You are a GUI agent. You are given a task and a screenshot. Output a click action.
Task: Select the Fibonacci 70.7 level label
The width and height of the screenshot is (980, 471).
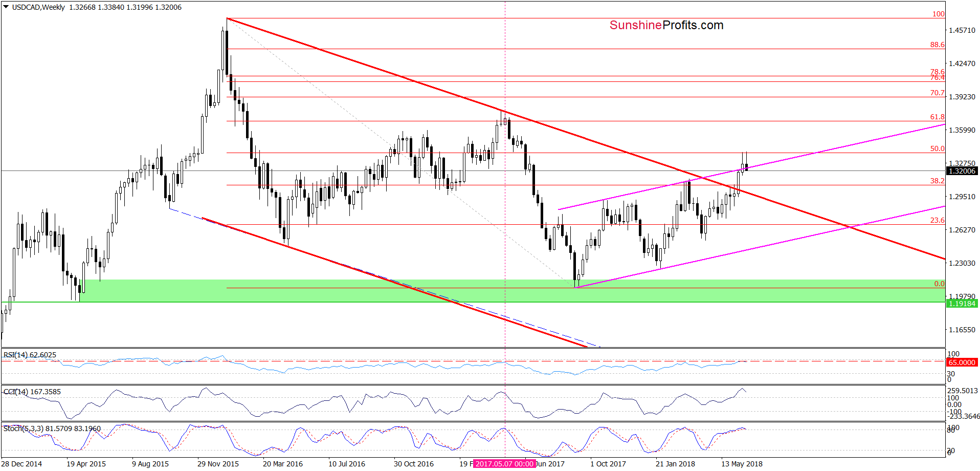pyautogui.click(x=938, y=93)
